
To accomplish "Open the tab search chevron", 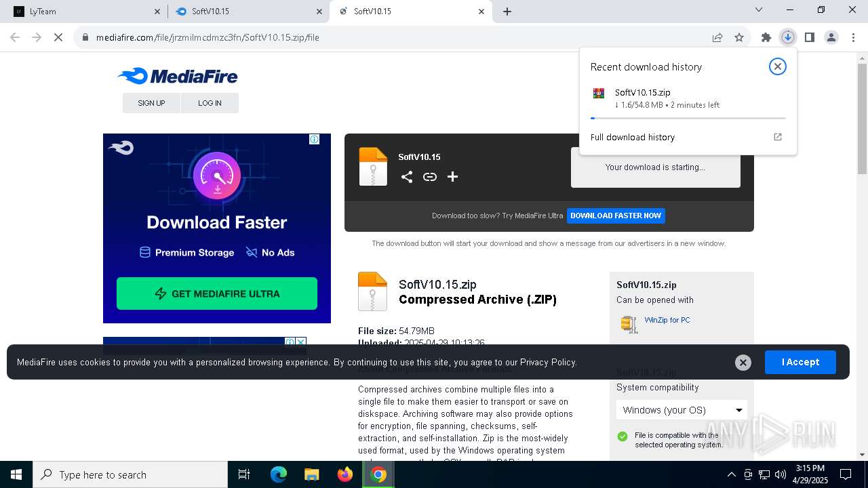I will point(759,9).
